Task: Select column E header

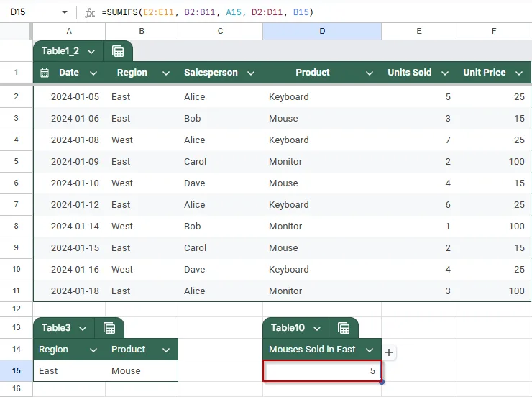Action: click(419, 31)
